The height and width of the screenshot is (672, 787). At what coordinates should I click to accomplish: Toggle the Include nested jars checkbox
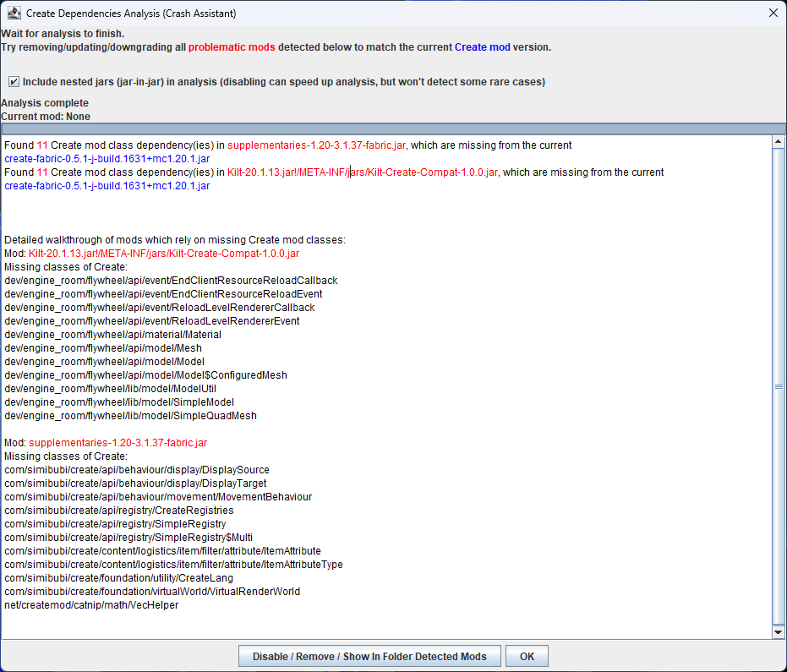14,81
